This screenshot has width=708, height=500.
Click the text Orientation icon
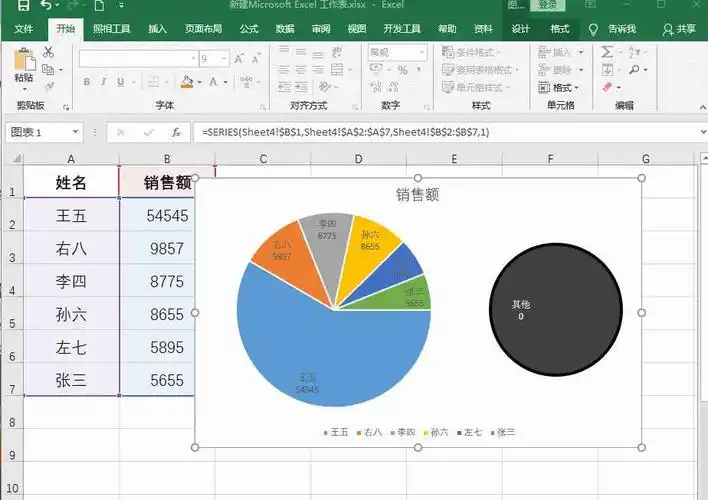click(324, 86)
